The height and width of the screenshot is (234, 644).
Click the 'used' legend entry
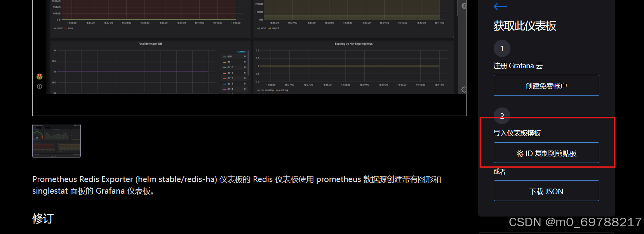click(x=58, y=28)
